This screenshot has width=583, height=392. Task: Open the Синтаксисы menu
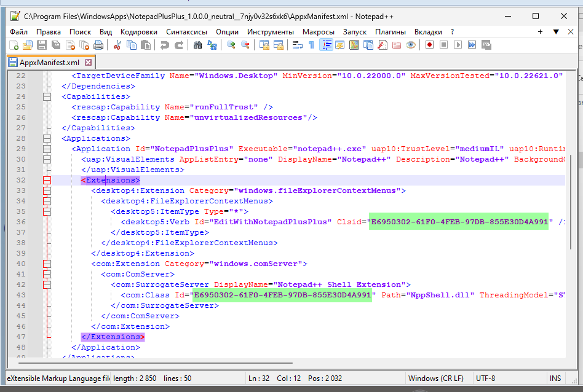pos(187,32)
